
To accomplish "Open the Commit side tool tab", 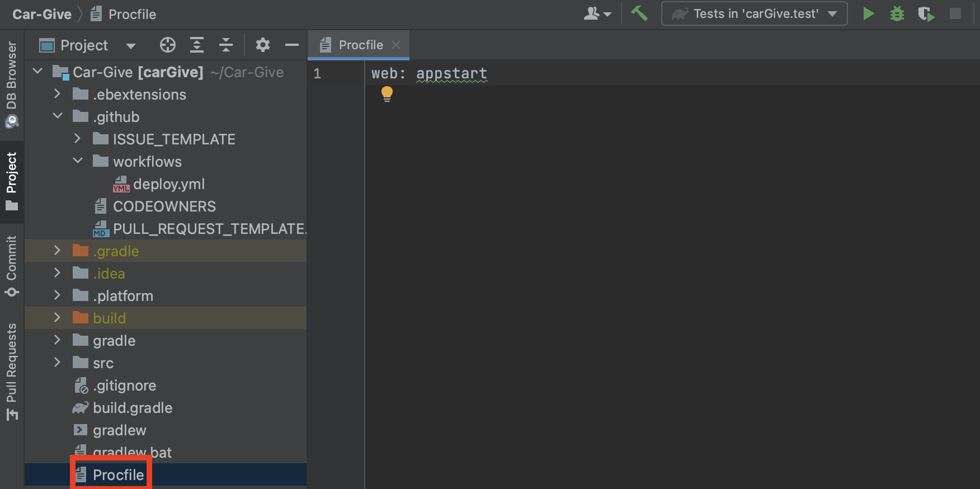I will tap(12, 266).
